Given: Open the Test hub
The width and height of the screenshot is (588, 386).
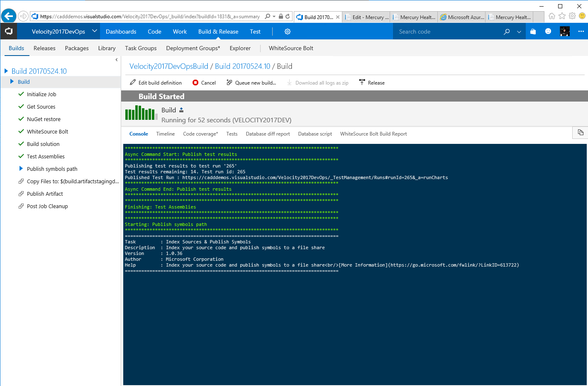Looking at the screenshot, I should (255, 32).
